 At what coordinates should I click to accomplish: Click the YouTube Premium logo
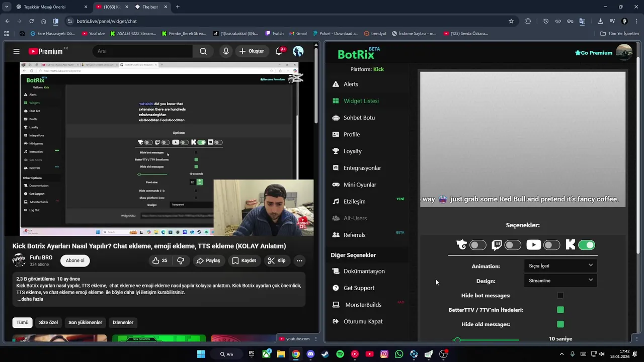click(x=46, y=51)
